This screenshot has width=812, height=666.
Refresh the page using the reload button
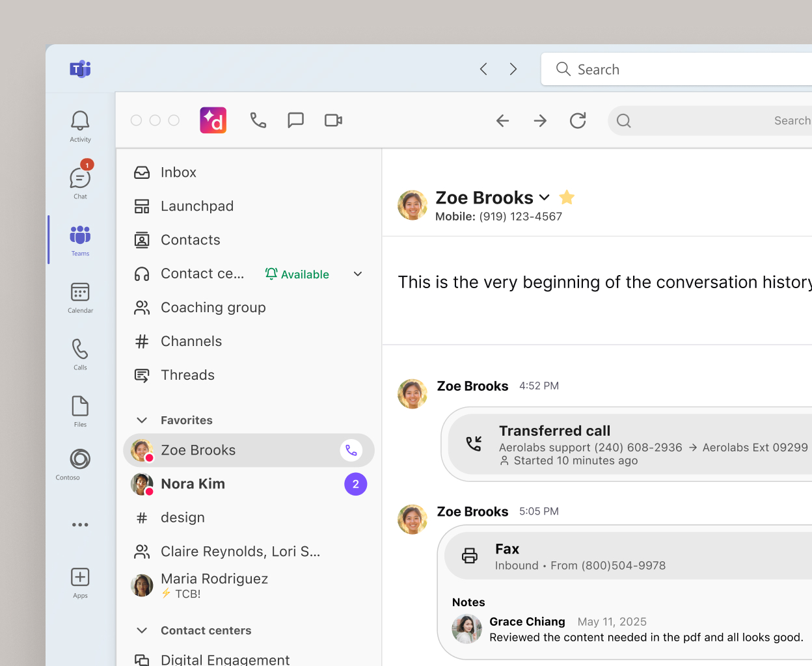tap(578, 120)
